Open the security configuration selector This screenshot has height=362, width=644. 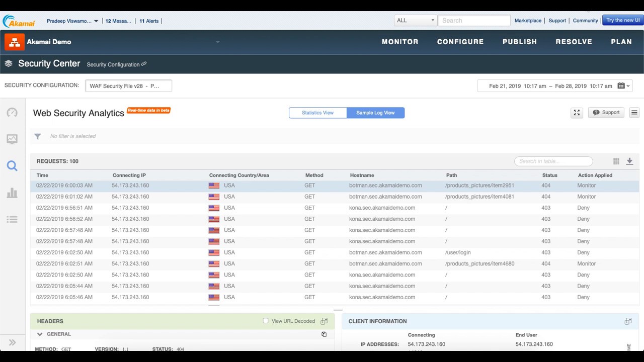[128, 86]
